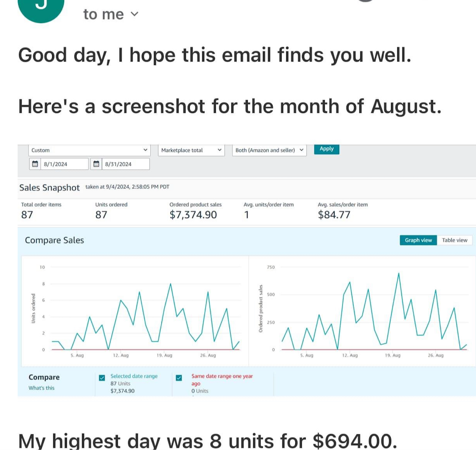This screenshot has height=450, width=476.
Task: Uncheck Same date range one year ago checkbox
Action: click(x=179, y=378)
